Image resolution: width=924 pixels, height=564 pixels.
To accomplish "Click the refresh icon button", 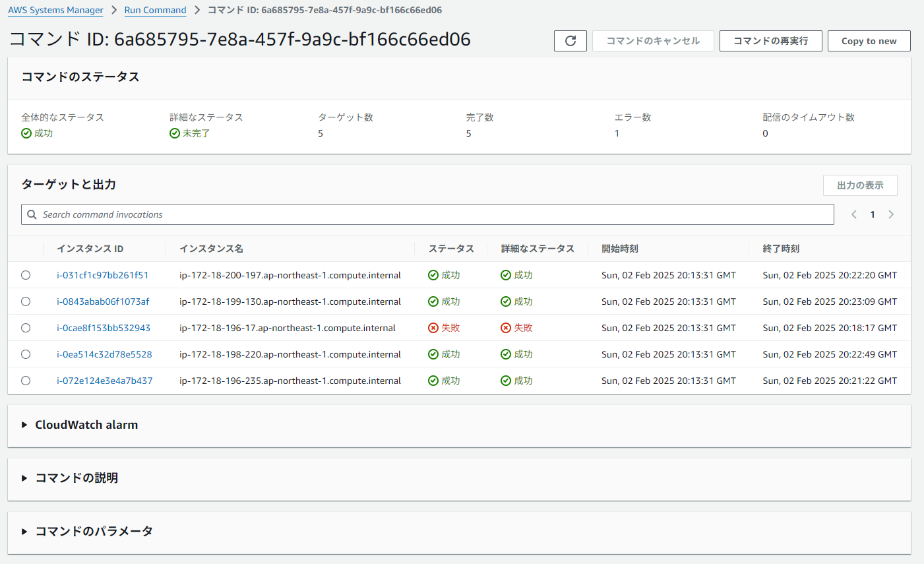I will coord(570,41).
